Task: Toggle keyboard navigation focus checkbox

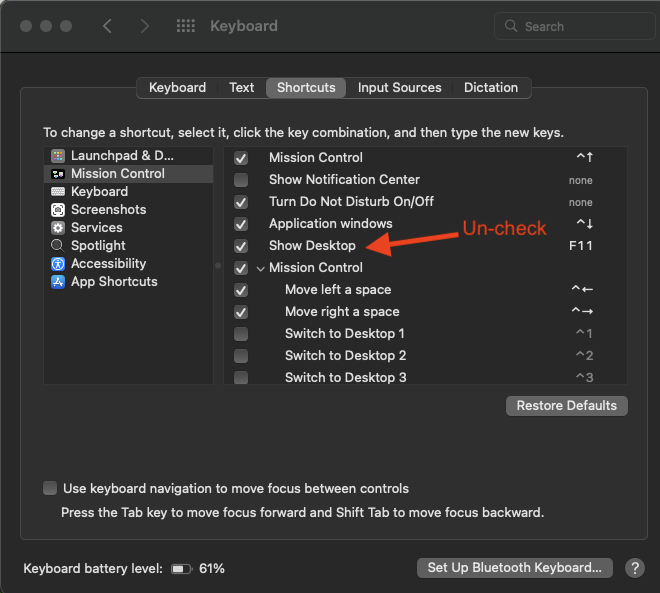Action: pos(50,489)
